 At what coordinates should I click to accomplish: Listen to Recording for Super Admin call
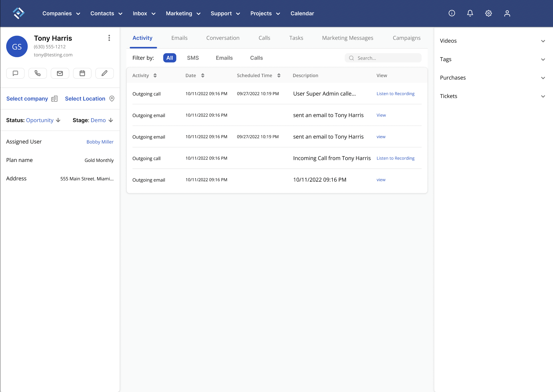pos(395,94)
